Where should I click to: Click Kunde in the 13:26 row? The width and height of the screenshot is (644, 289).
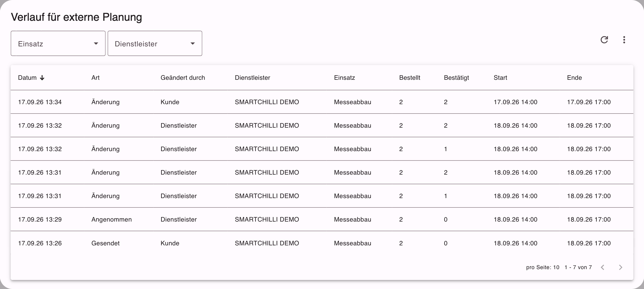coord(170,243)
